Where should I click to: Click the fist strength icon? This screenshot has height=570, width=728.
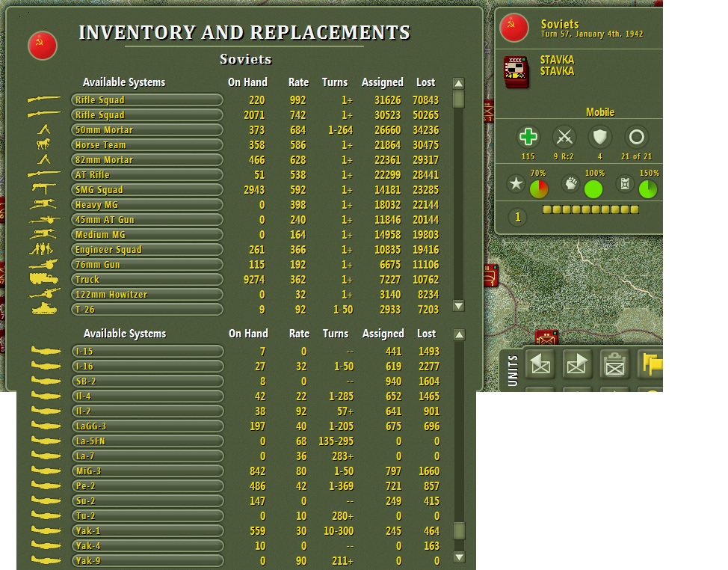570,183
